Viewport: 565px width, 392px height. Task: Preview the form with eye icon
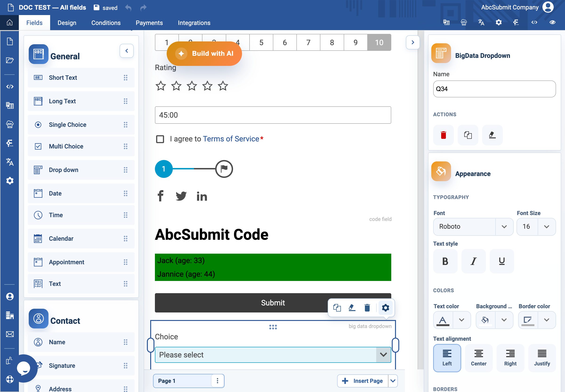553,23
